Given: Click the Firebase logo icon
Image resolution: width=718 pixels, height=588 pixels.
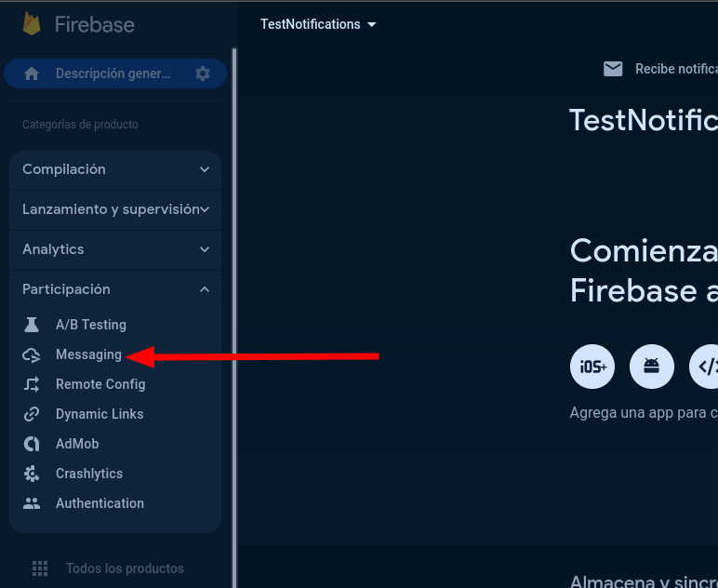Looking at the screenshot, I should pyautogui.click(x=32, y=23).
